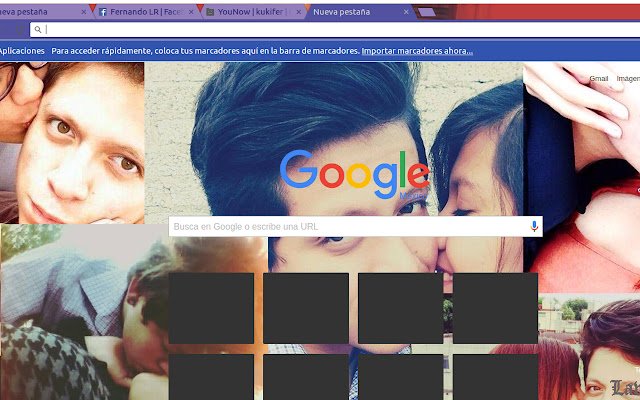The image size is (640, 400).
Task: Focus the Busca en Google search box
Action: pos(356,227)
